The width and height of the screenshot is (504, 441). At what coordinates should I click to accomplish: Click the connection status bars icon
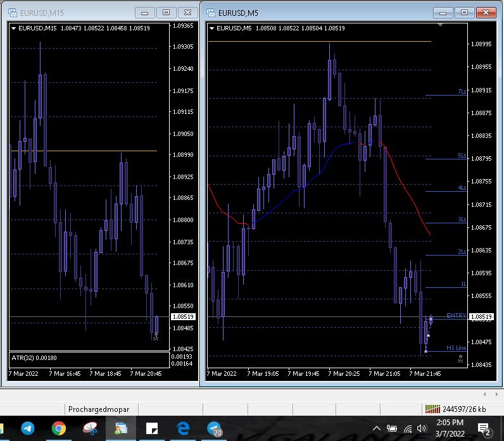pyautogui.click(x=432, y=409)
